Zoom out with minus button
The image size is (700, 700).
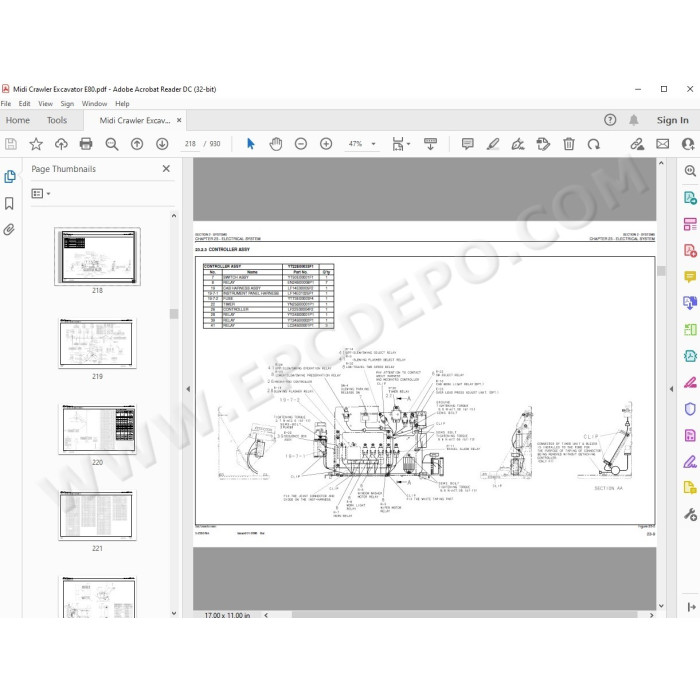click(301, 144)
